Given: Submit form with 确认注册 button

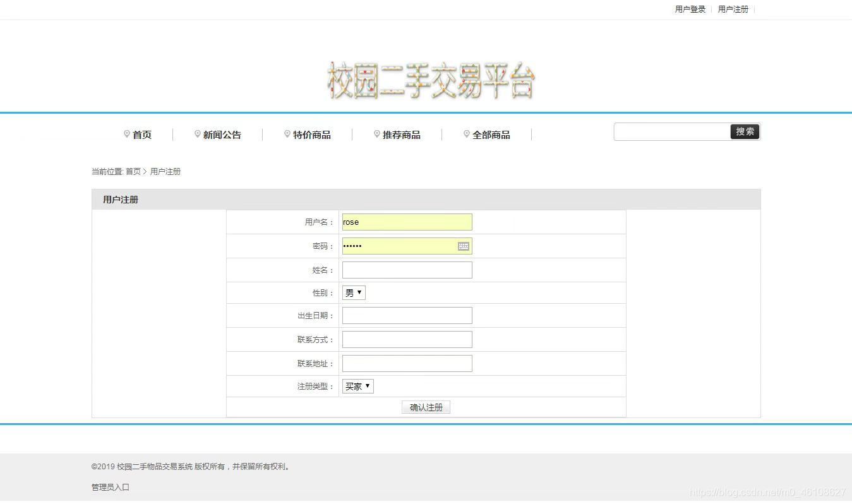Looking at the screenshot, I should click(x=426, y=407).
